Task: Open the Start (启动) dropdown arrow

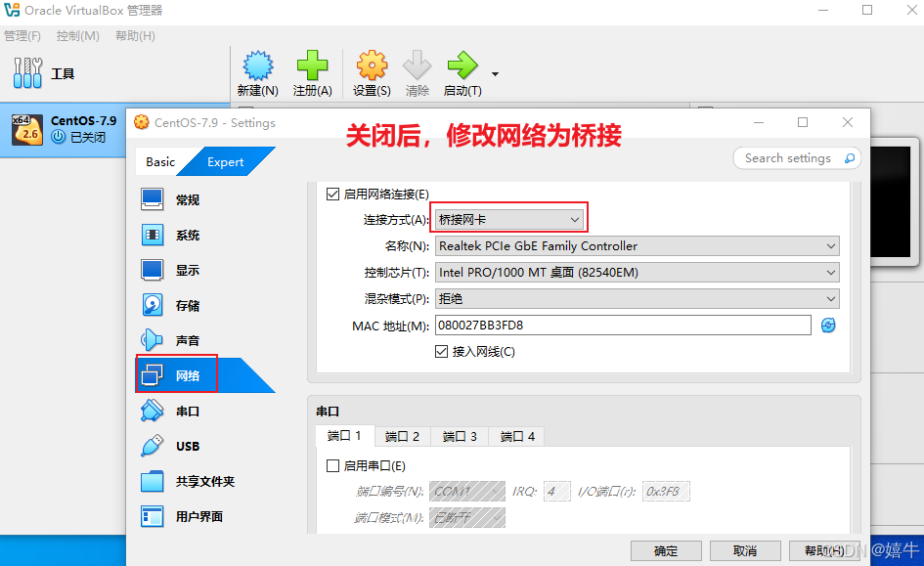Action: pos(495,74)
